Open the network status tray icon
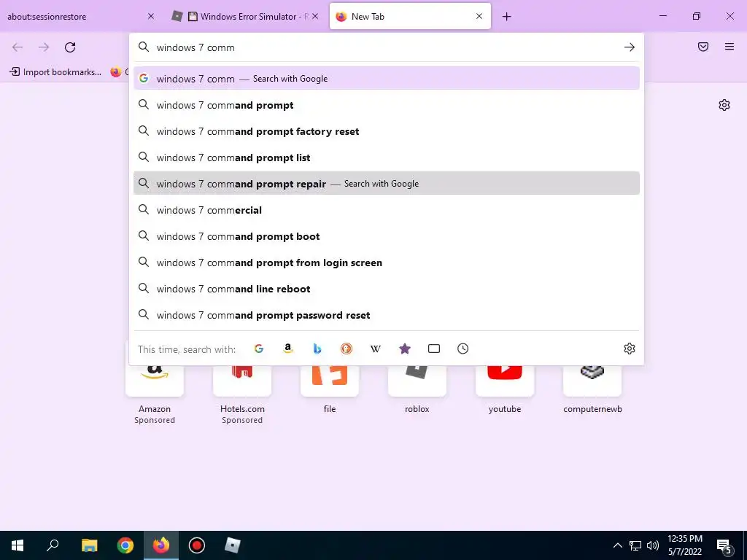 coord(635,545)
